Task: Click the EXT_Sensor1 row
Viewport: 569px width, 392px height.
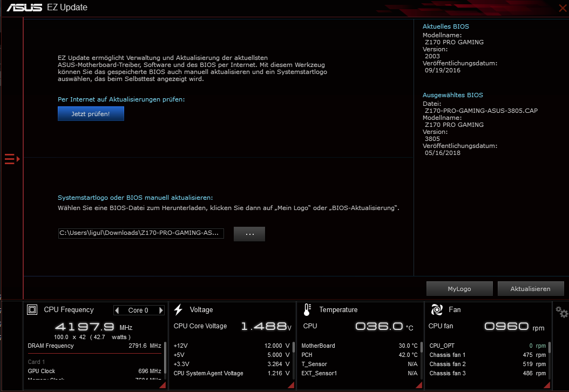Action: 359,373
